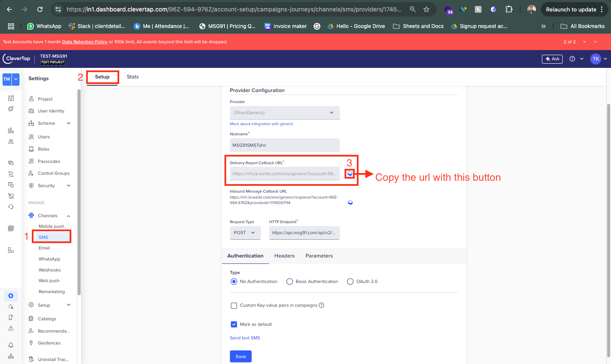
Task: Click the CleverTap logo
Action: [x=17, y=59]
